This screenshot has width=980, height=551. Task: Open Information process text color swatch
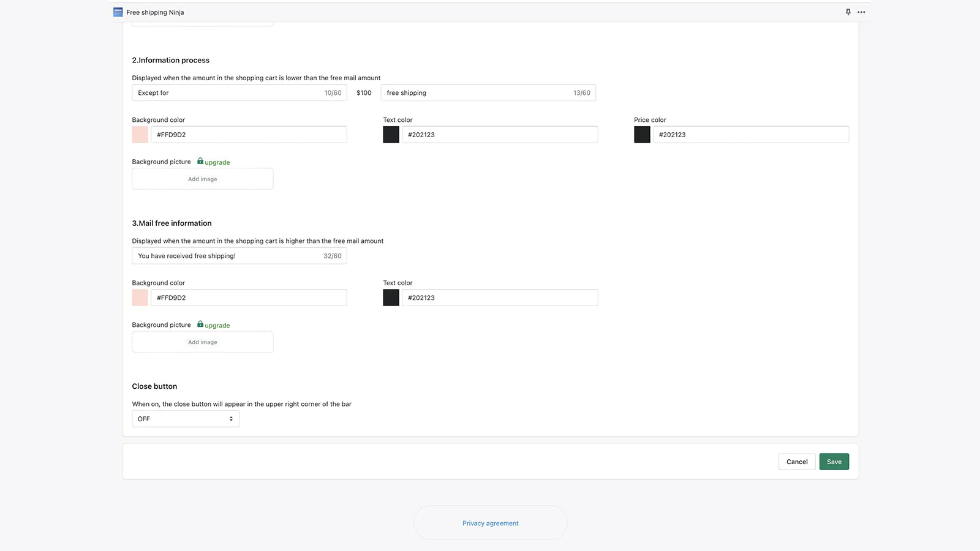[391, 135]
